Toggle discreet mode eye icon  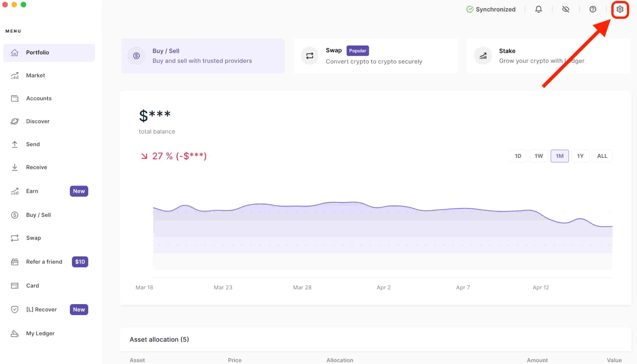[565, 9]
